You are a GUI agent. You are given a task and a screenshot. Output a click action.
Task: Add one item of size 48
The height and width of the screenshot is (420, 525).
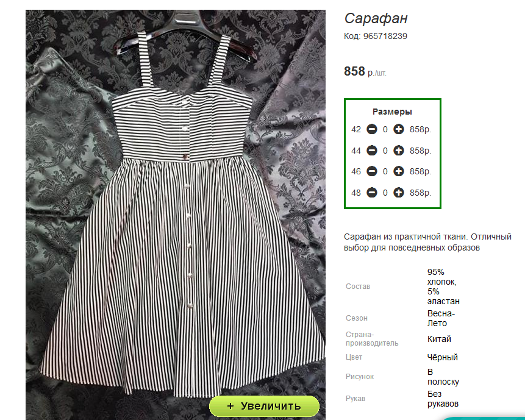(x=398, y=193)
